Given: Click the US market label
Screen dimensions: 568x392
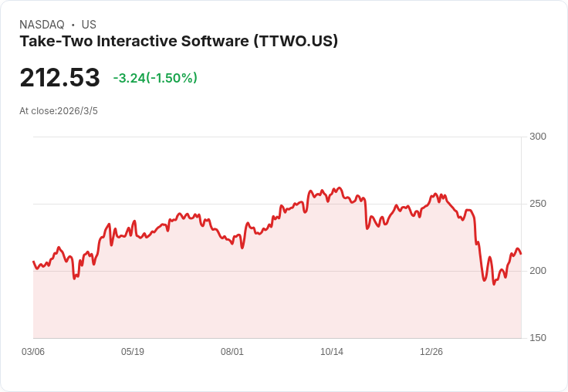Looking at the screenshot, I should coord(89,25).
